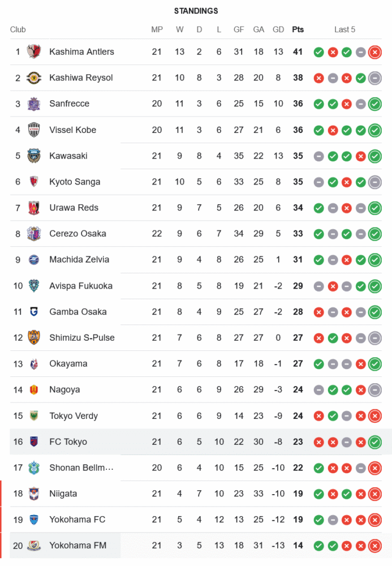This screenshot has width=392, height=566.
Task: Click the FC Tokyo club crest
Action: pyautogui.click(x=34, y=442)
